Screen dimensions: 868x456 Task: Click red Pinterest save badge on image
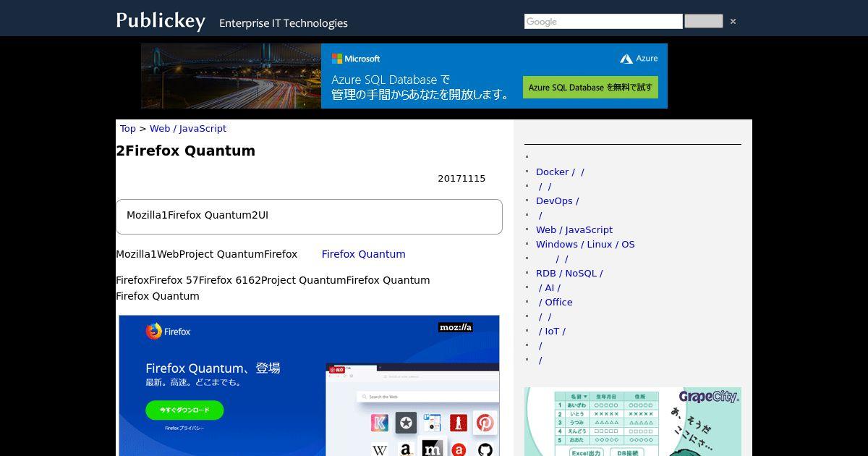(x=337, y=370)
